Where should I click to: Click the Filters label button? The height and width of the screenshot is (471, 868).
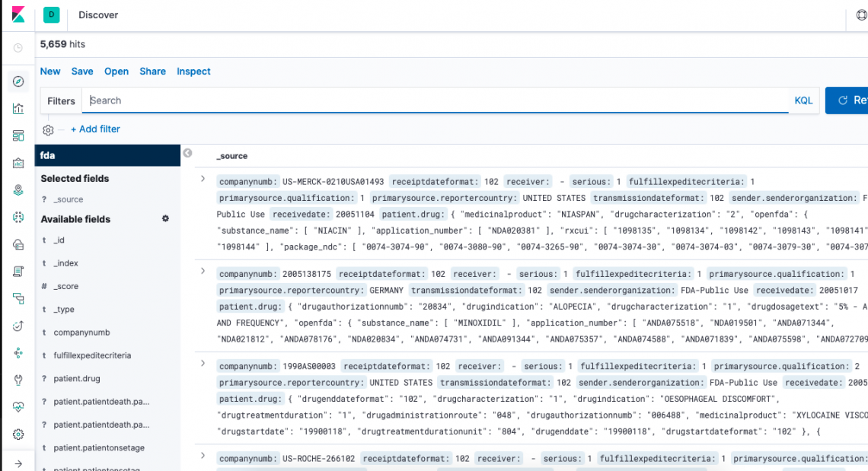click(x=61, y=101)
